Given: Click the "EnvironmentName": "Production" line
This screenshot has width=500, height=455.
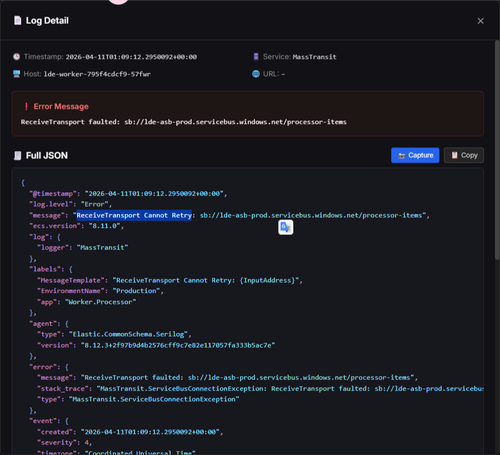Looking at the screenshot, I should tap(101, 291).
